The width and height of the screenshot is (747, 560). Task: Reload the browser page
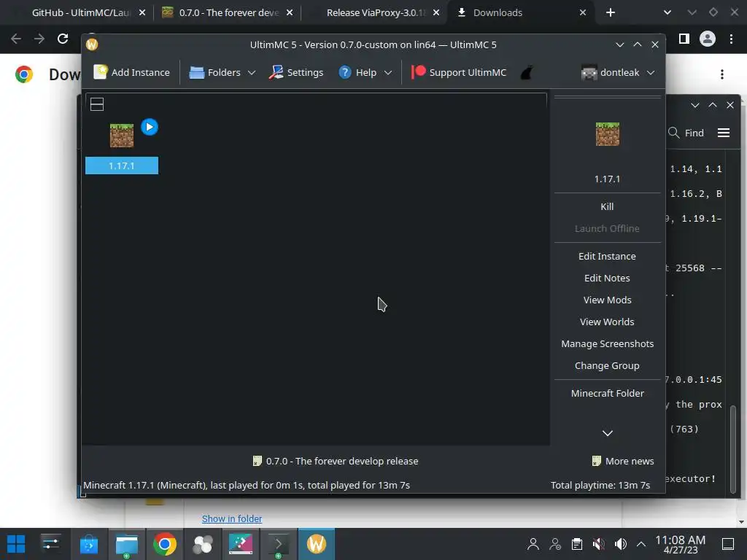[63, 39]
